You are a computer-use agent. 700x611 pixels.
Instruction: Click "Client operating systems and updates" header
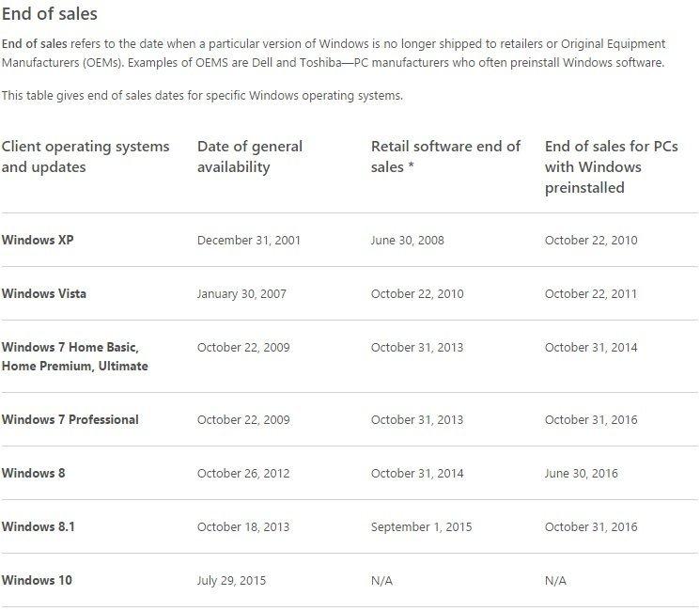click(x=86, y=156)
